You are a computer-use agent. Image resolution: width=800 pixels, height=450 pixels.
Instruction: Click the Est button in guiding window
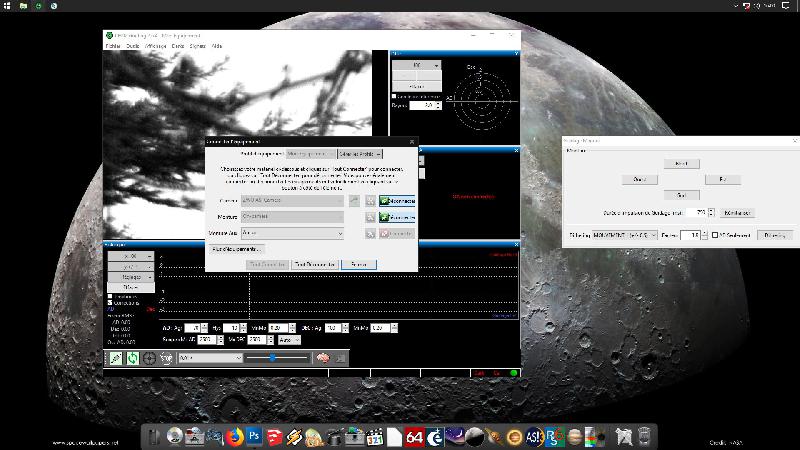(x=722, y=179)
